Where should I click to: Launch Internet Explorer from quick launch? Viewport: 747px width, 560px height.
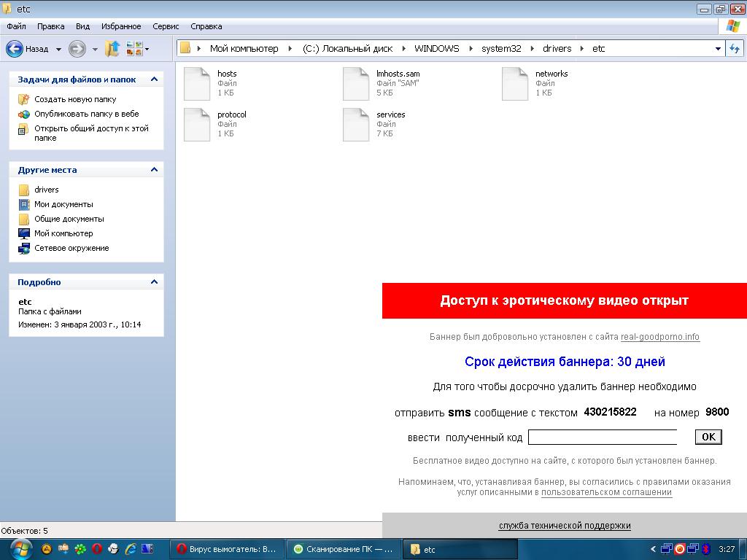(131, 549)
